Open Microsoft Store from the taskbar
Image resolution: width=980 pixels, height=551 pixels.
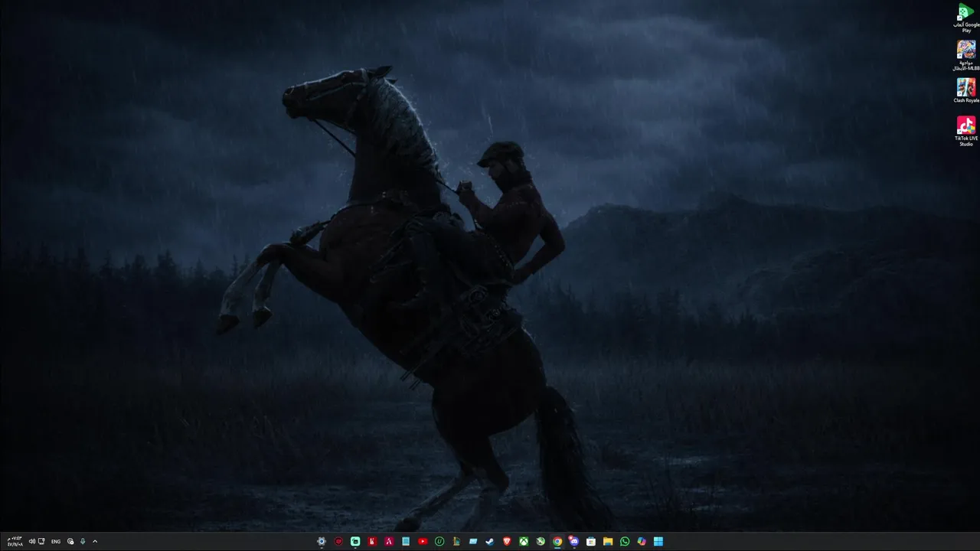click(591, 541)
